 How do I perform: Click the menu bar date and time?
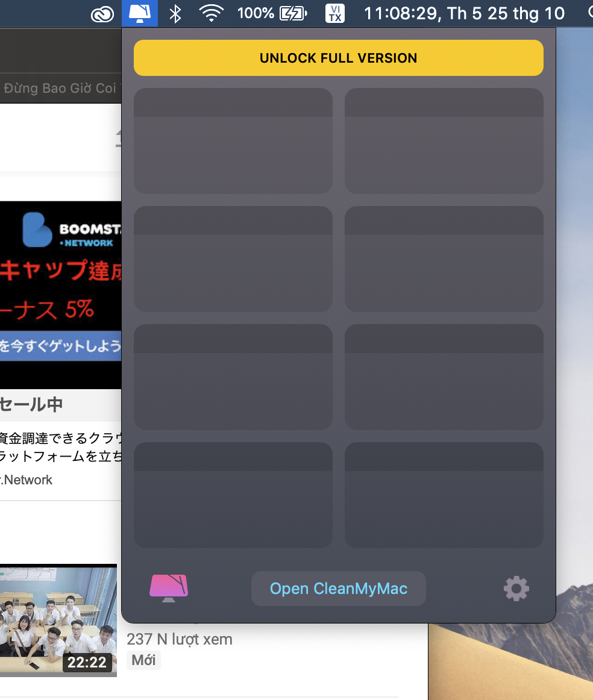pos(465,13)
